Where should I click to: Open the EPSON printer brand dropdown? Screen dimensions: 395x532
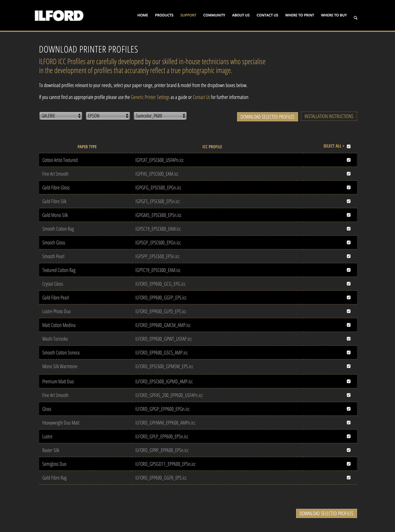tap(108, 116)
